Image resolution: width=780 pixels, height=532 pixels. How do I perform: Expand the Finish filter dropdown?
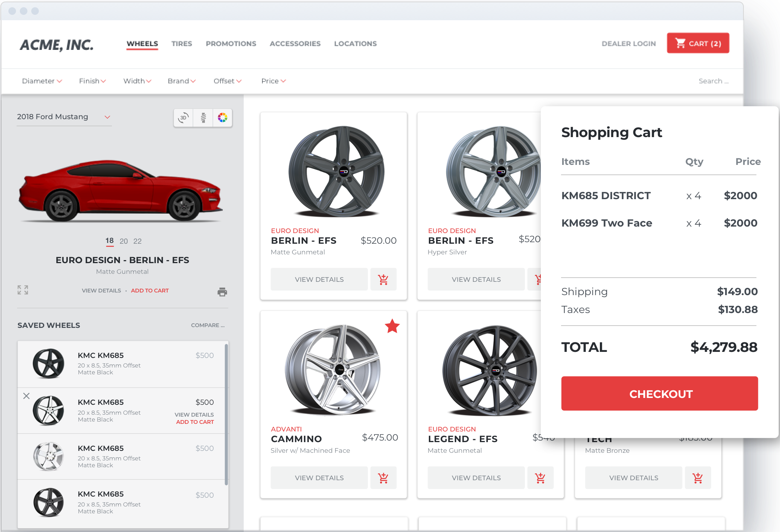click(x=93, y=81)
